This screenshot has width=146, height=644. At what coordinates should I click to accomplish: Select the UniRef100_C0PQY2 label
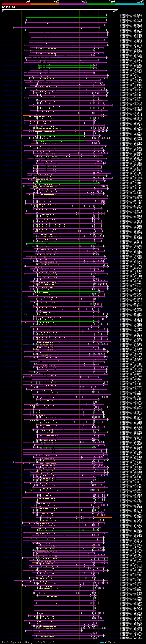pos(131,145)
